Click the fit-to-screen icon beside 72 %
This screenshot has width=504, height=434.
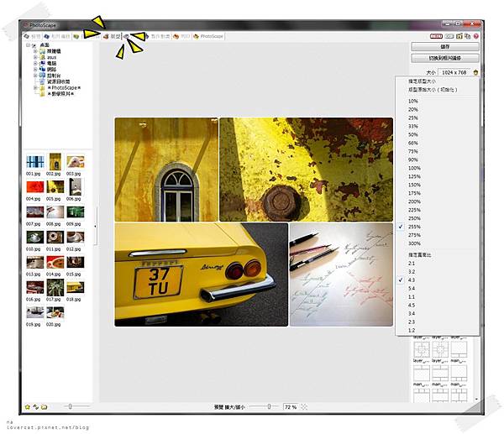pyautogui.click(x=305, y=406)
